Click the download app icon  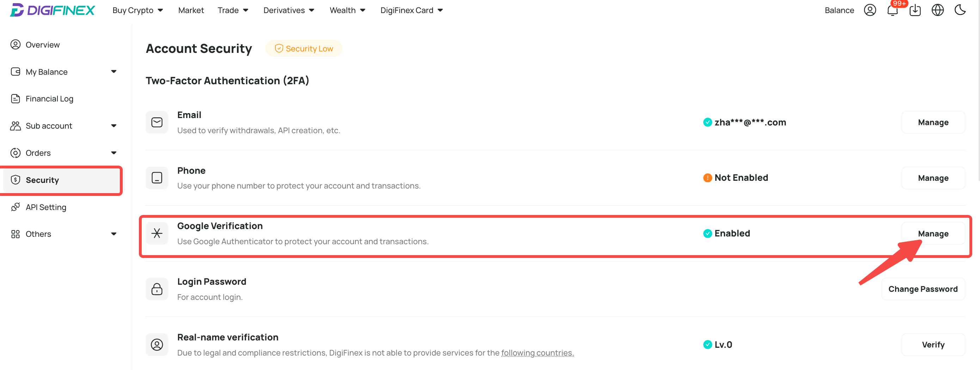[x=915, y=10]
